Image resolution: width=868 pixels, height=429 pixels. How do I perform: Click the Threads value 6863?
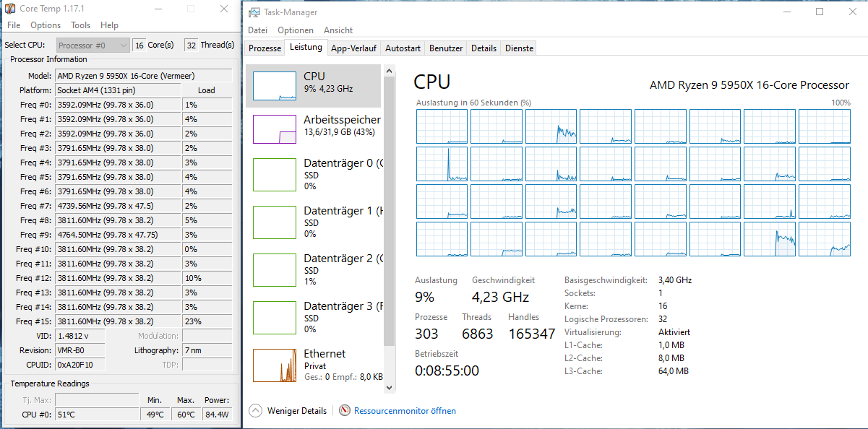[x=478, y=334]
